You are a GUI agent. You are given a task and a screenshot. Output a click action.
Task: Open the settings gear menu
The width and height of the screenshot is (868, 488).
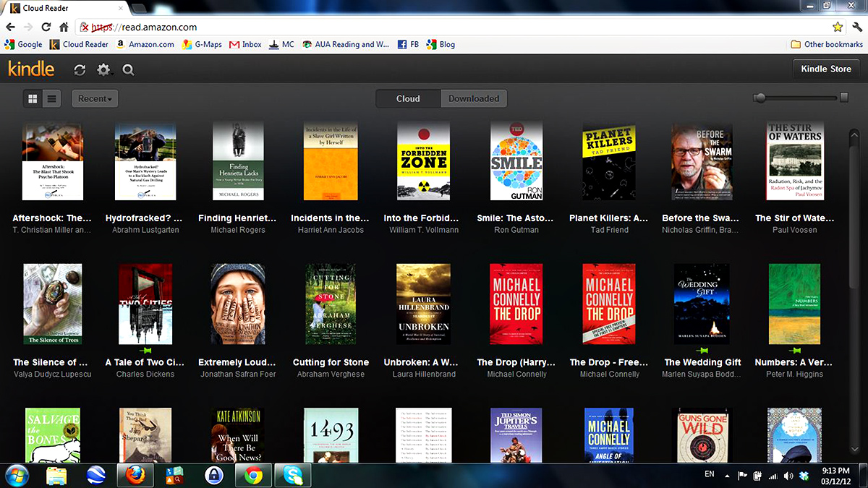tap(104, 70)
